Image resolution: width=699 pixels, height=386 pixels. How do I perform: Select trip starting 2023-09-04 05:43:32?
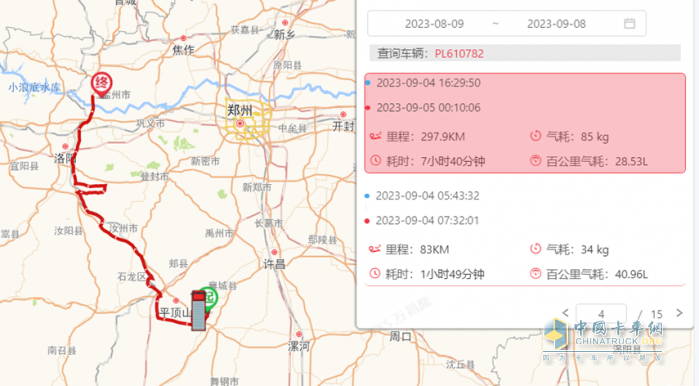(428, 196)
